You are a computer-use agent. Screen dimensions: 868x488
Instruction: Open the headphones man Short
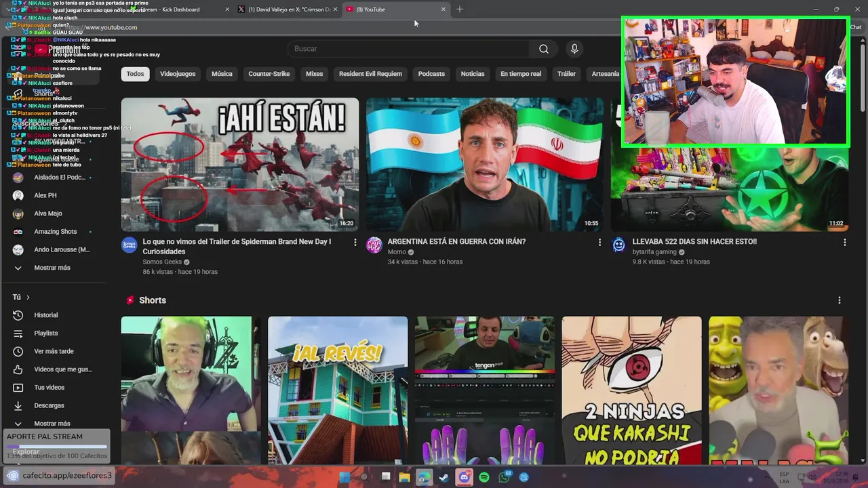point(191,390)
